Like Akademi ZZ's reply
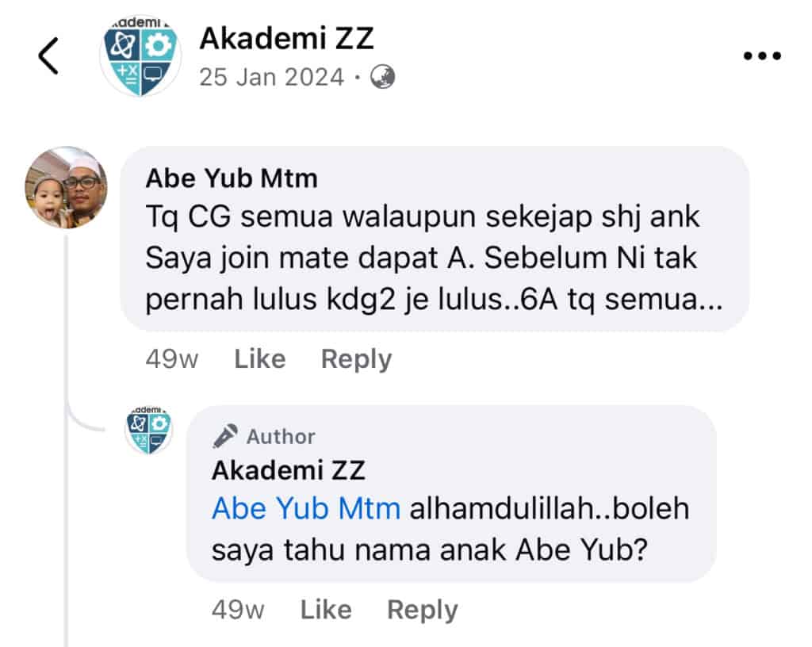The height and width of the screenshot is (647, 812). coord(326,609)
